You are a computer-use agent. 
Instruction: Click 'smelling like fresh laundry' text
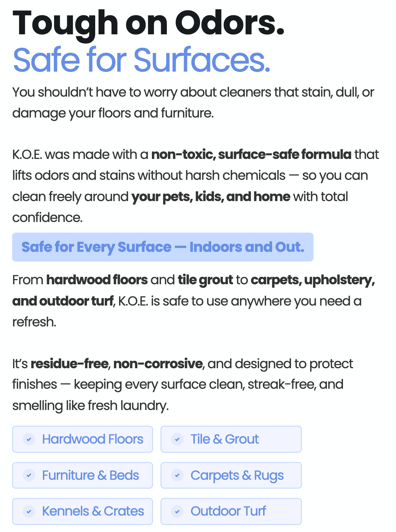coord(90,405)
